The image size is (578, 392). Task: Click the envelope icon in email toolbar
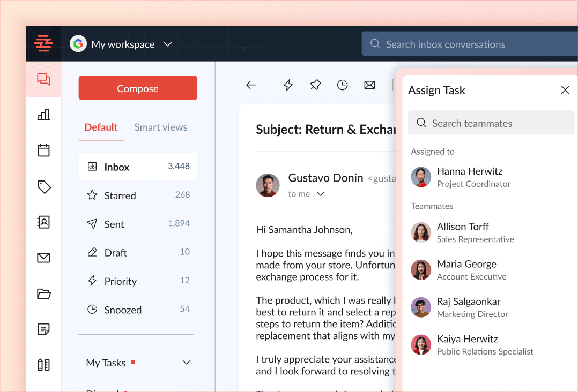pyautogui.click(x=369, y=85)
